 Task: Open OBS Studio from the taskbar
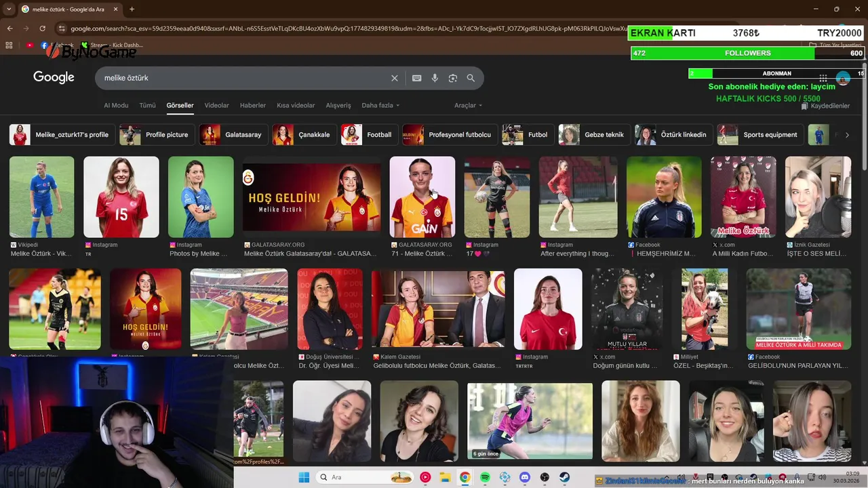545,477
